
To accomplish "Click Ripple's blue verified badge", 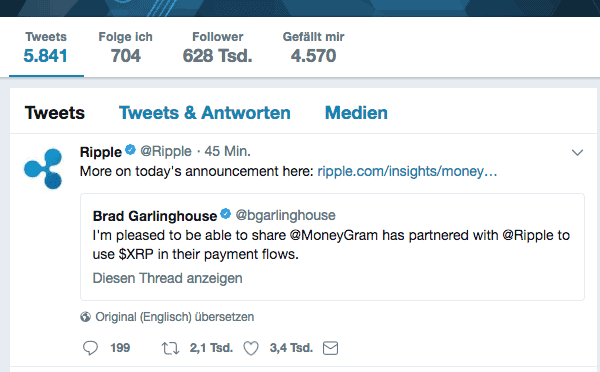I will click(130, 150).
